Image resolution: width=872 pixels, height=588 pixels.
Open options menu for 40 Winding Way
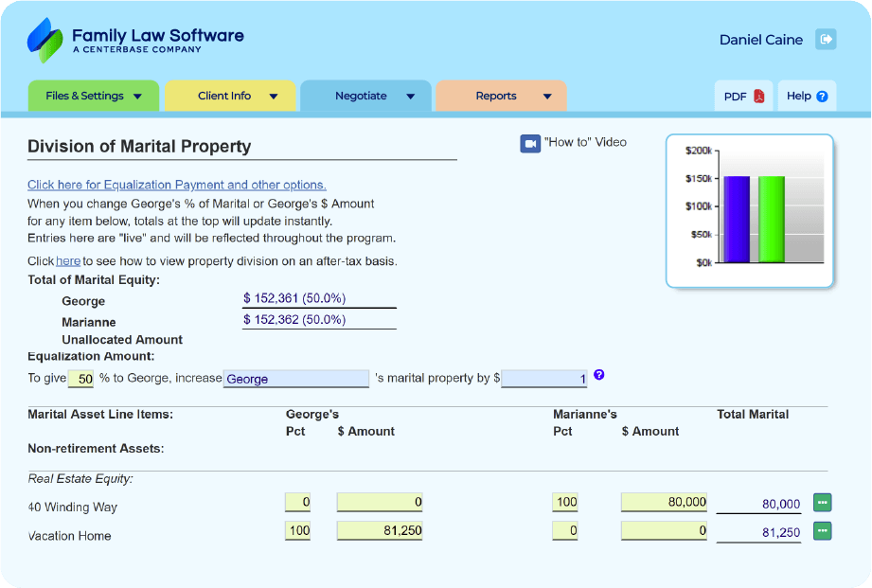[822, 503]
